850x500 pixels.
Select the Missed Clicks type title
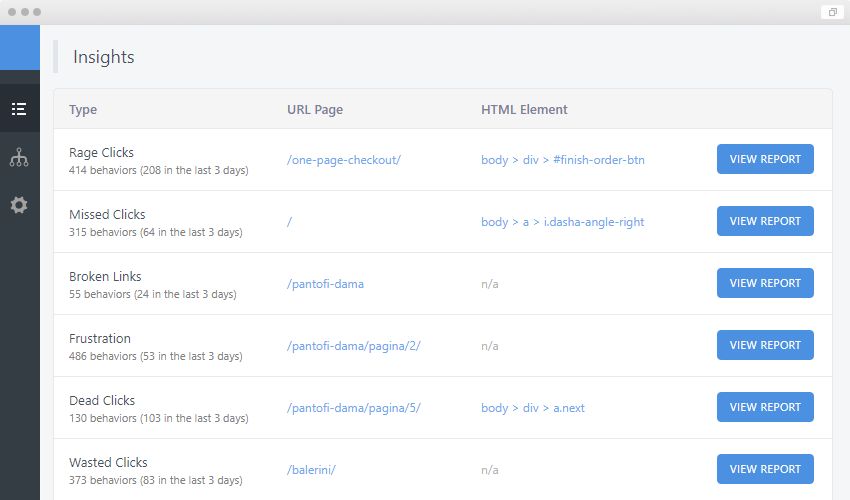(107, 214)
